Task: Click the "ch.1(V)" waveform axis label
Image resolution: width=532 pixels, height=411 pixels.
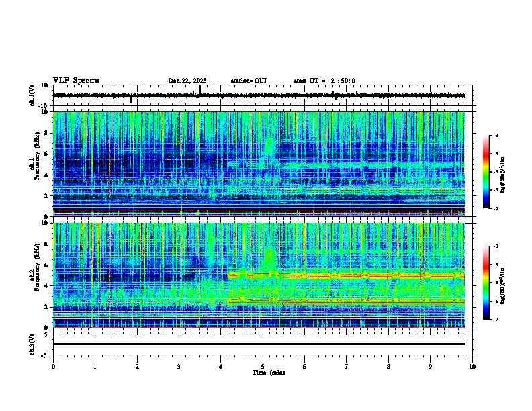Action: (x=32, y=95)
